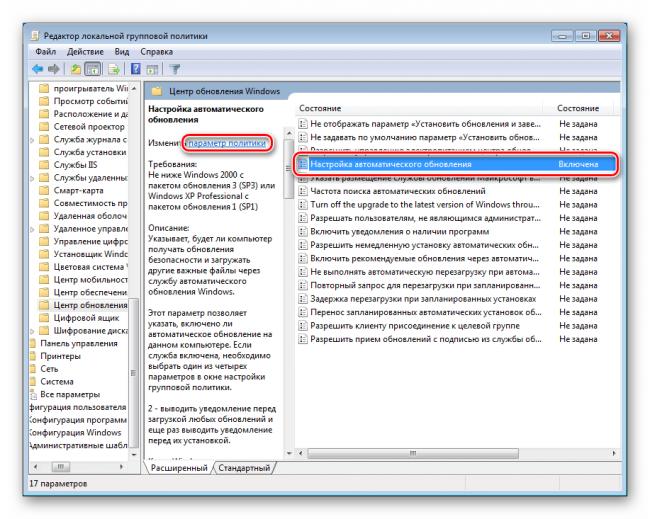Click the Filter funnel toolbar icon
The height and width of the screenshot is (519, 650).
point(175,69)
